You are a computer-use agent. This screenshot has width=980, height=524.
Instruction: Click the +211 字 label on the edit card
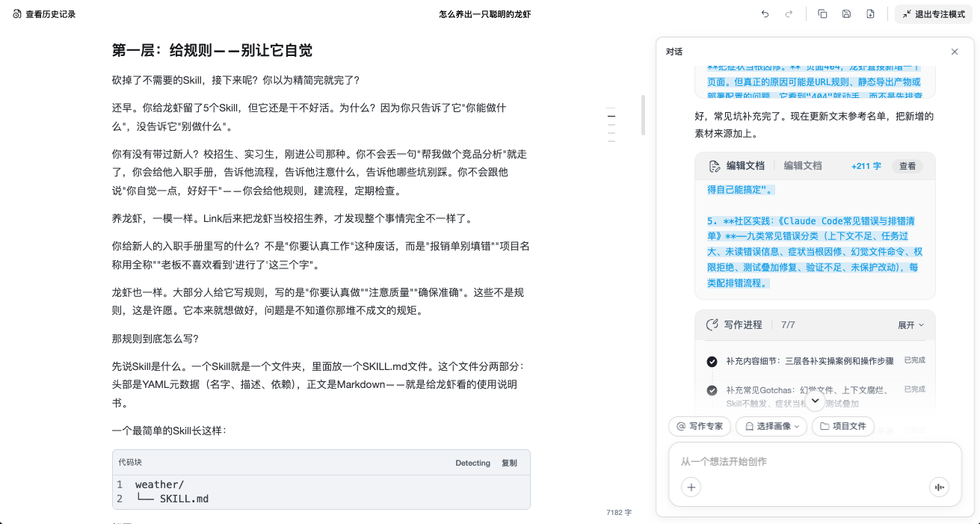[x=866, y=166]
